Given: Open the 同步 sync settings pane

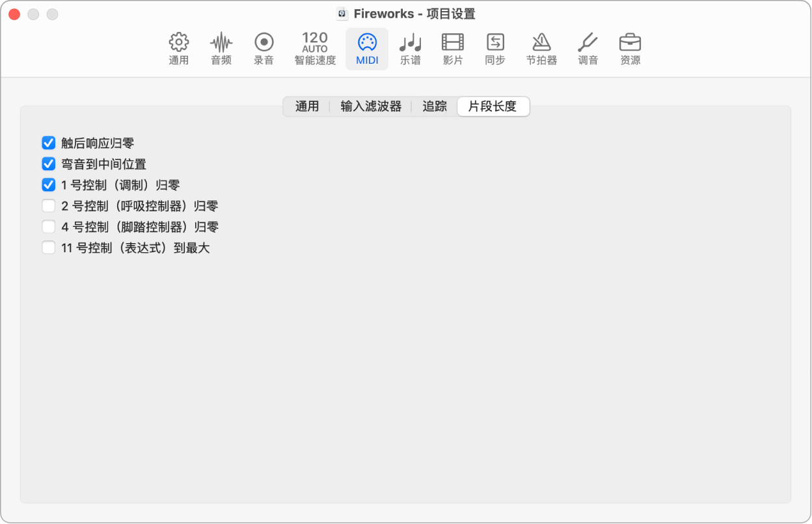Looking at the screenshot, I should [495, 49].
